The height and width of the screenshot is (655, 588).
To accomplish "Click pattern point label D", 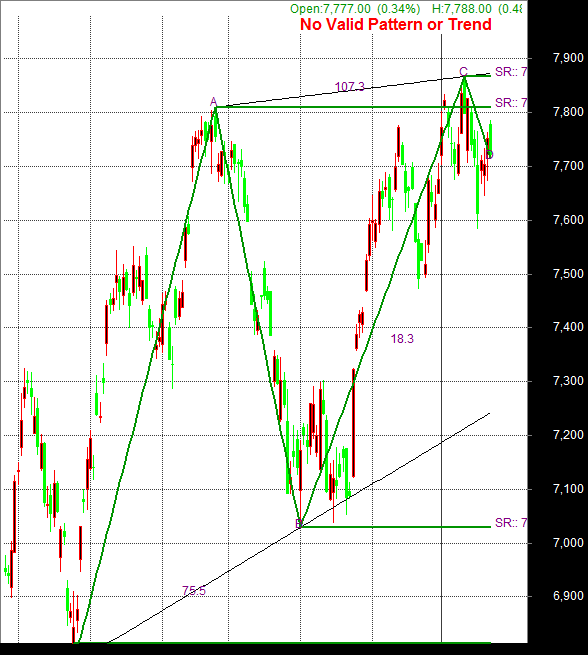I will click(489, 155).
